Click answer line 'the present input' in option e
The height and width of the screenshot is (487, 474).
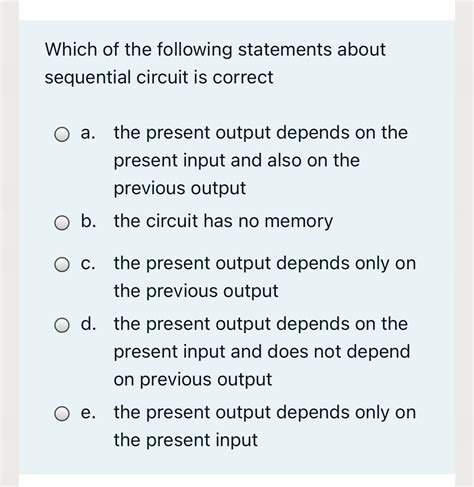186,440
